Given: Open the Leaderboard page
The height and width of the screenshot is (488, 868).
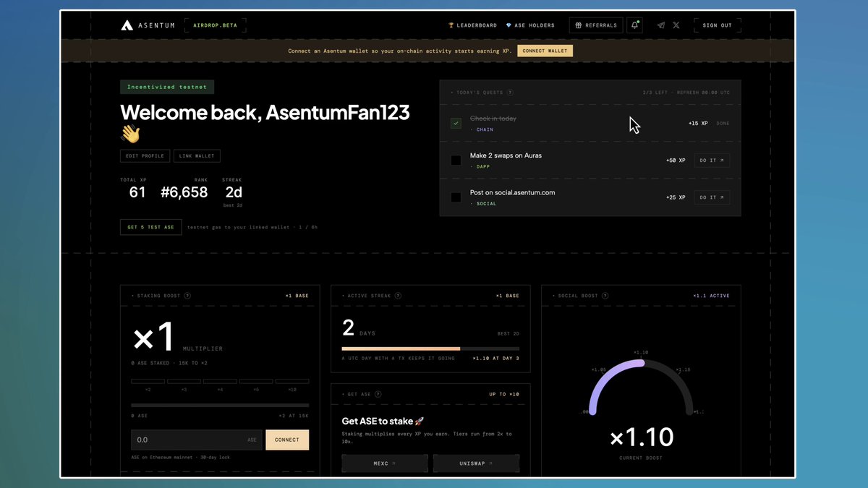Looking at the screenshot, I should (472, 25).
